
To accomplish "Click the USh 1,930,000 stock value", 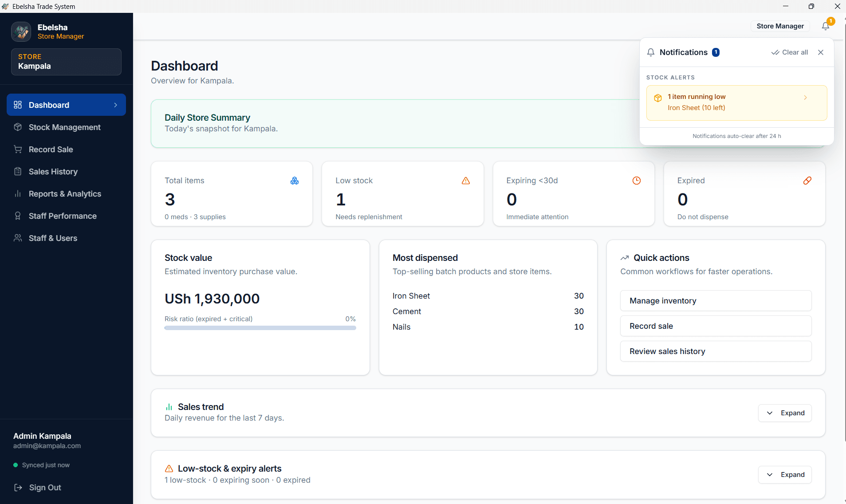I will click(x=212, y=299).
